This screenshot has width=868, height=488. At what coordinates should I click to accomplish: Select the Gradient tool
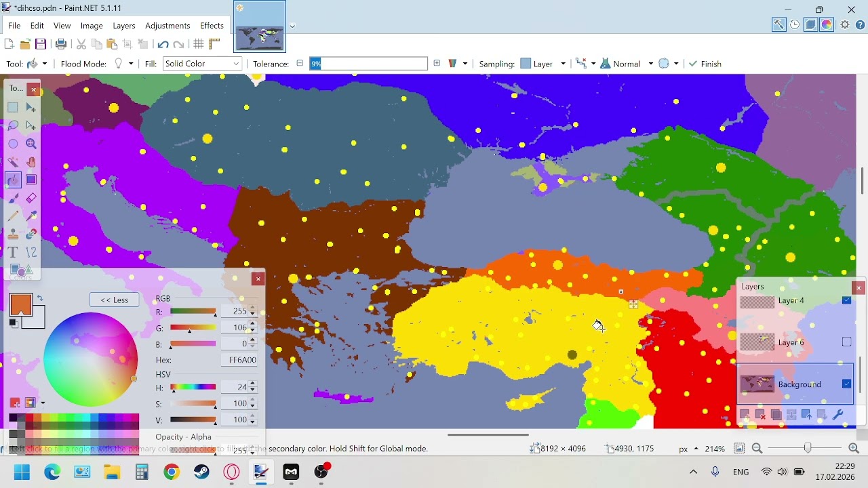(31, 180)
